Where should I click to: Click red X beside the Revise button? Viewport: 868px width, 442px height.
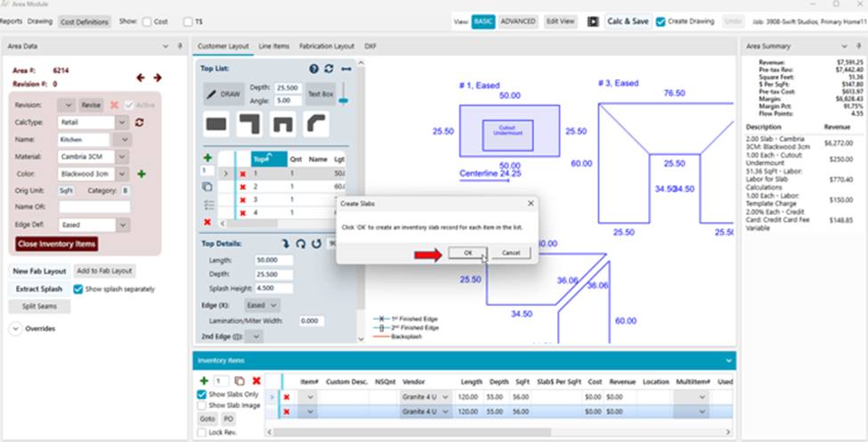(114, 104)
